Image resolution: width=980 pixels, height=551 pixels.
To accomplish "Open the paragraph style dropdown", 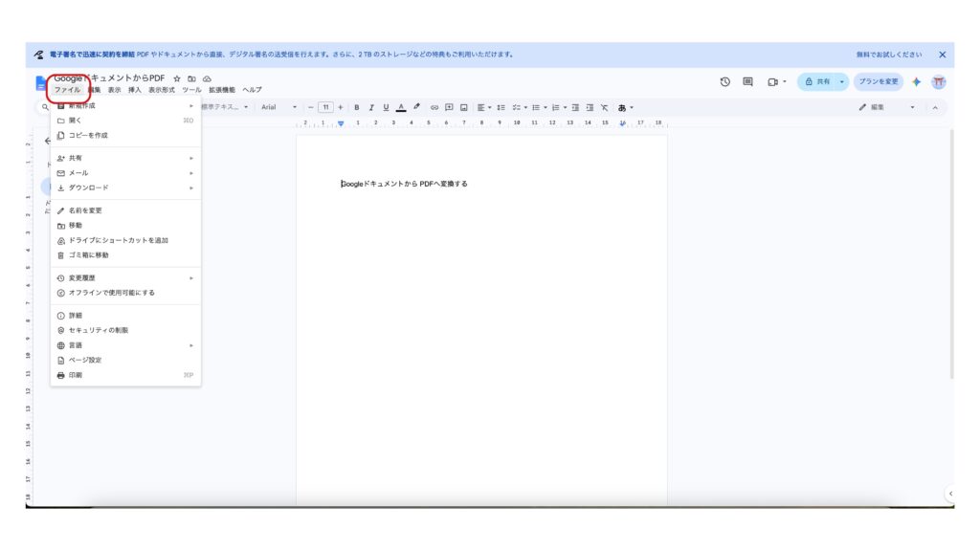I will pos(225,107).
